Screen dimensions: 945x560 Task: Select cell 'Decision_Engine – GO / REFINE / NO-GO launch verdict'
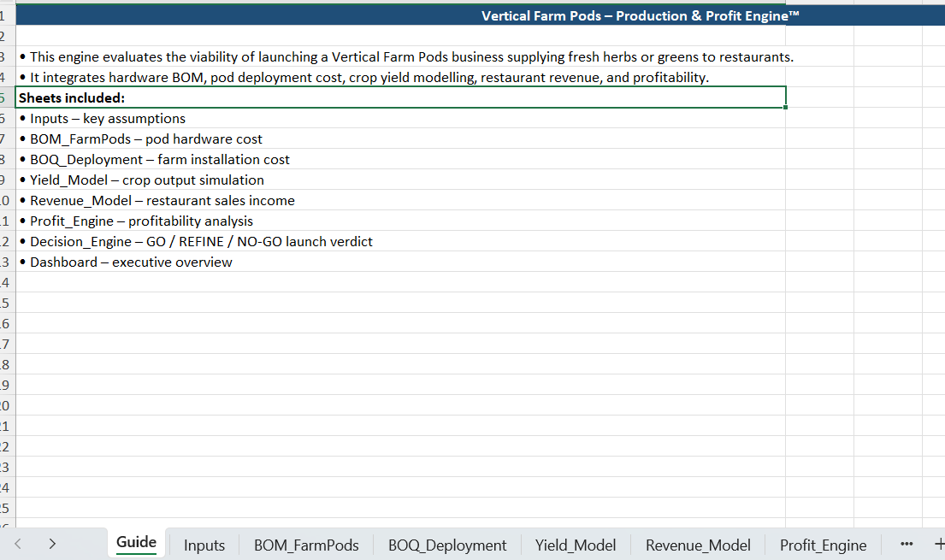click(x=401, y=241)
